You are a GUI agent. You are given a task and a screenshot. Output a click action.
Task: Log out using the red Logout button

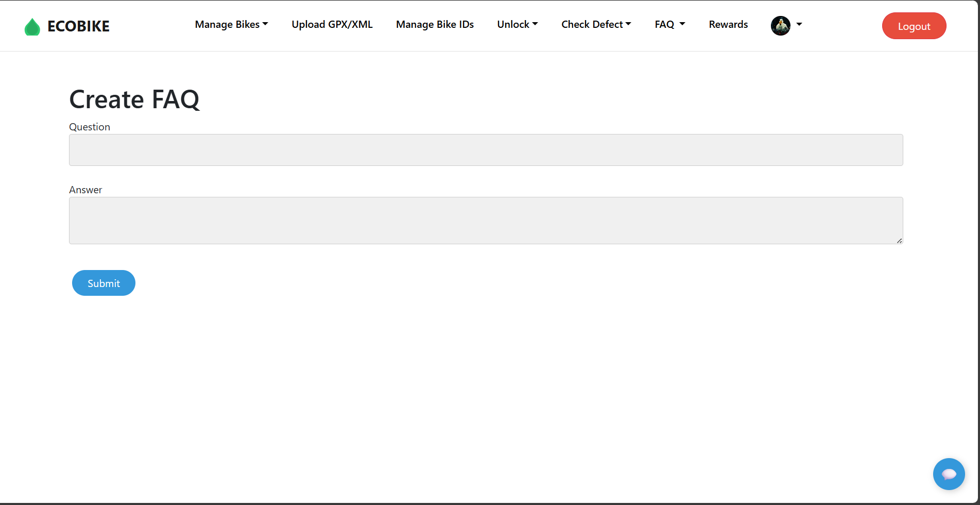pyautogui.click(x=914, y=26)
